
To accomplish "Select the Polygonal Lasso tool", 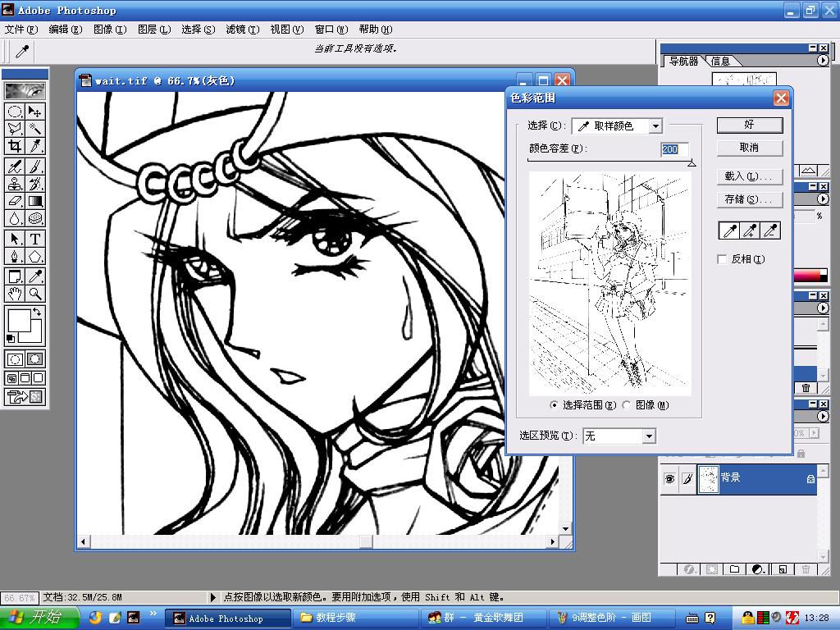I will click(15, 129).
